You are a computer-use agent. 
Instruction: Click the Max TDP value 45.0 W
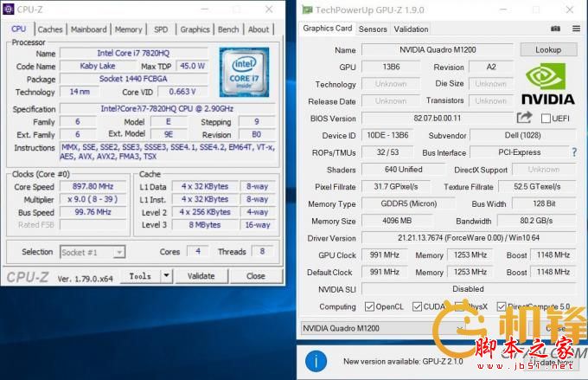pyautogui.click(x=192, y=66)
